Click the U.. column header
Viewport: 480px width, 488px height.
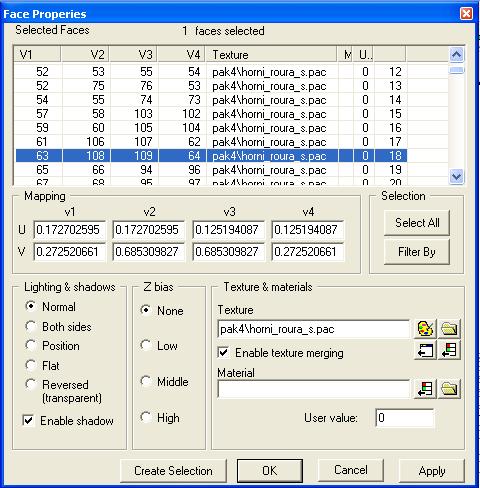coord(364,54)
